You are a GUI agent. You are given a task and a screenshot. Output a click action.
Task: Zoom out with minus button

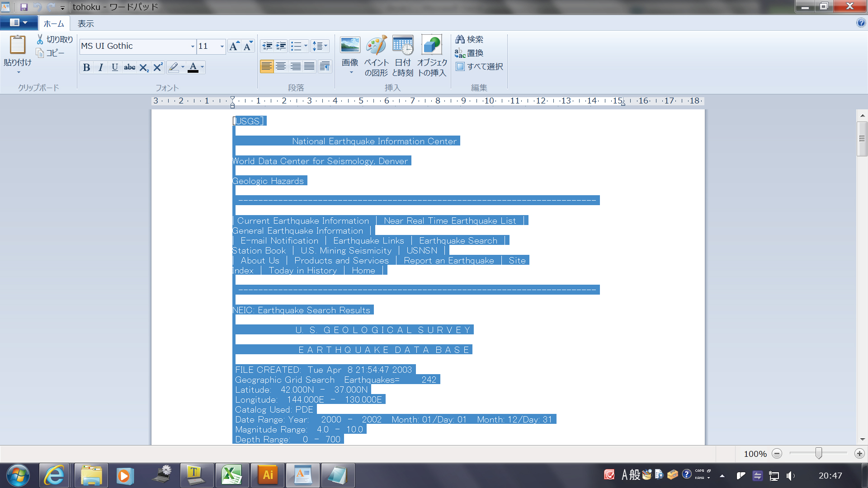777,454
